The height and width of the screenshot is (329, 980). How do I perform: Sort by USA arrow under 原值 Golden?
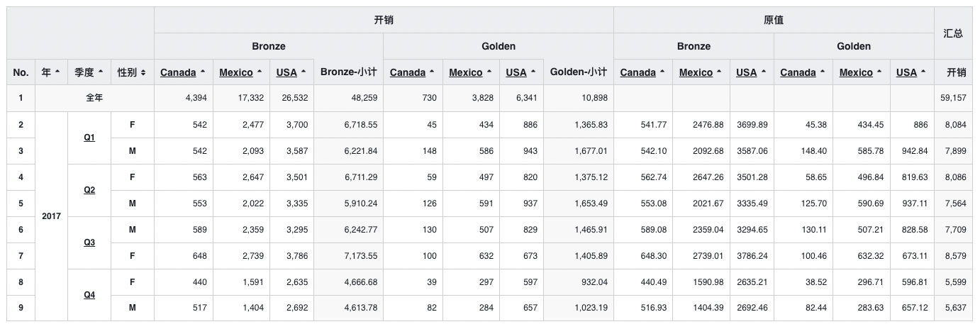[x=924, y=72]
